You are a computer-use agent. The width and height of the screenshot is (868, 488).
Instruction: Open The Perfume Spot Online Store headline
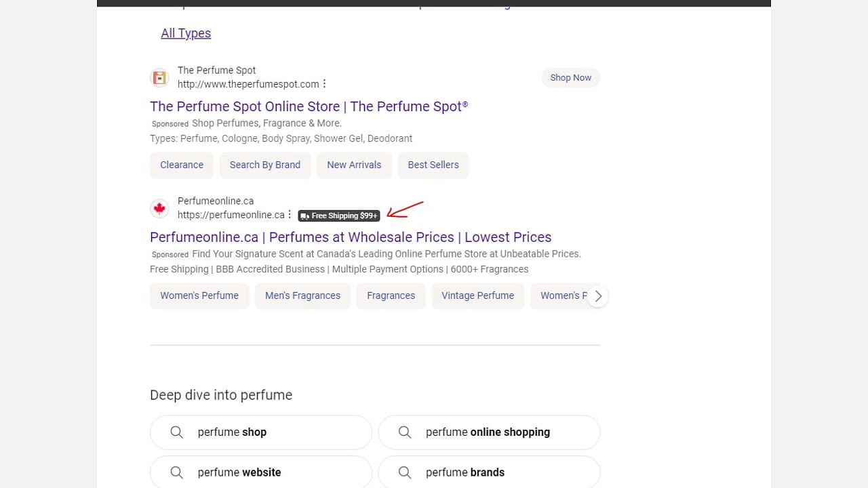click(x=309, y=106)
